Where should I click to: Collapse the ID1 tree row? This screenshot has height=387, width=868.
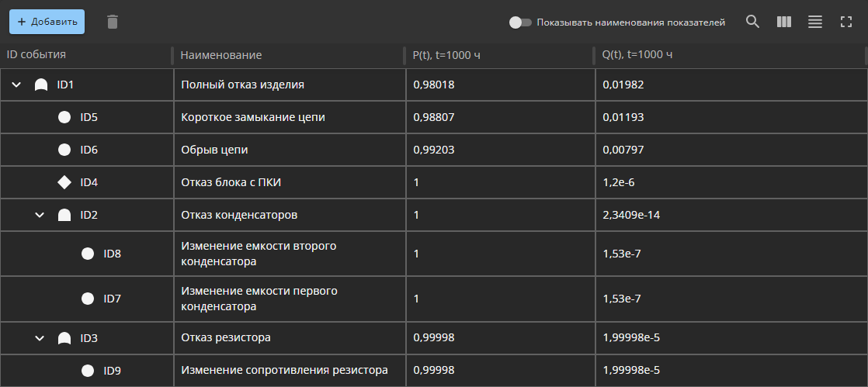(16, 85)
